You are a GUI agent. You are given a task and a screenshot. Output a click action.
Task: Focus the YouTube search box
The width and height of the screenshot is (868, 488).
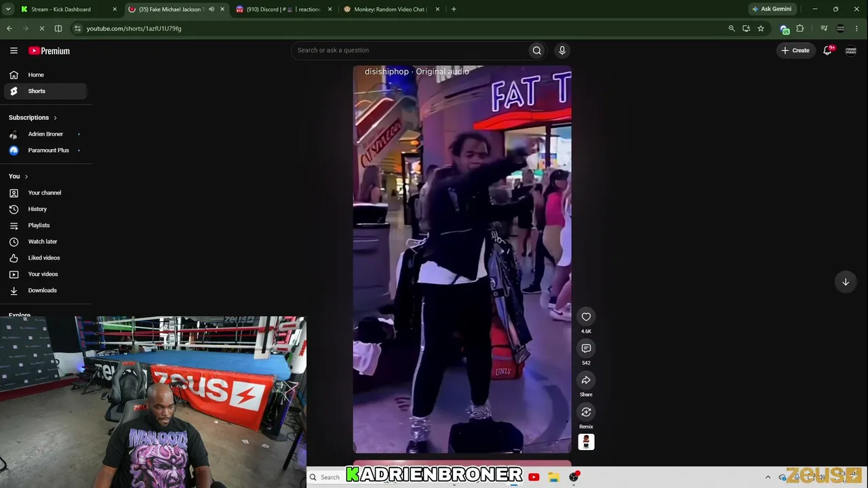411,50
